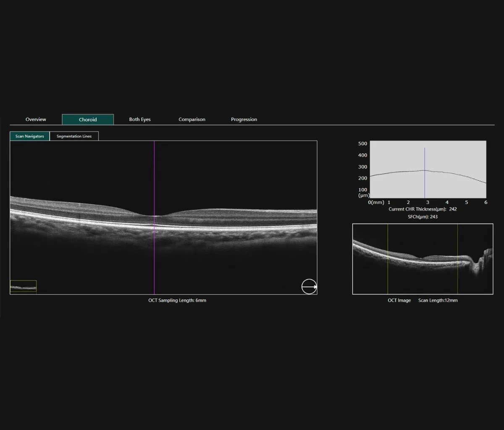Click the 'OCT Image' caption

(399, 300)
